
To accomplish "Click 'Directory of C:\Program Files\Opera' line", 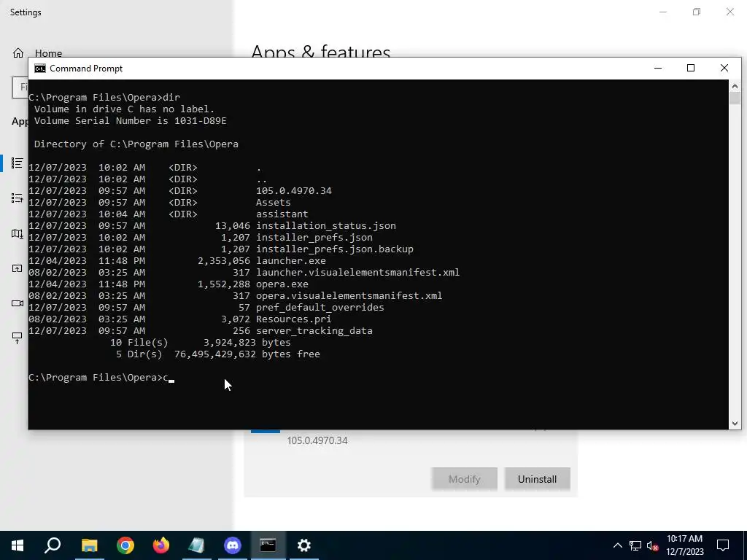I will point(136,144).
